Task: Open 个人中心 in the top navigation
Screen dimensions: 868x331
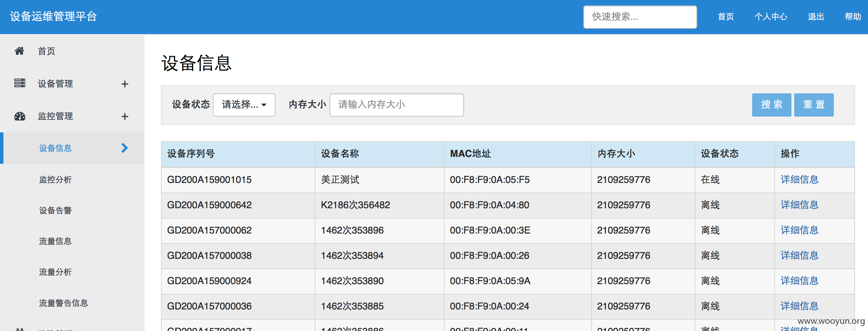Action: point(771,17)
